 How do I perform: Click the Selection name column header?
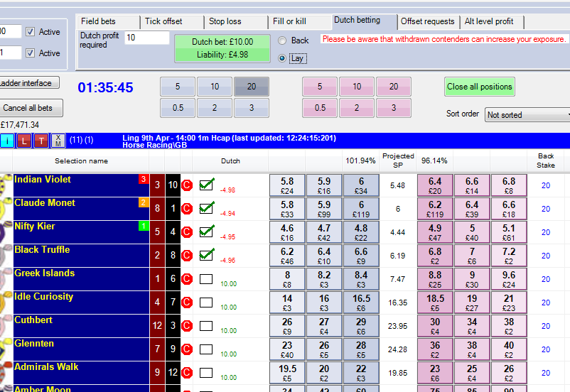coord(82,161)
